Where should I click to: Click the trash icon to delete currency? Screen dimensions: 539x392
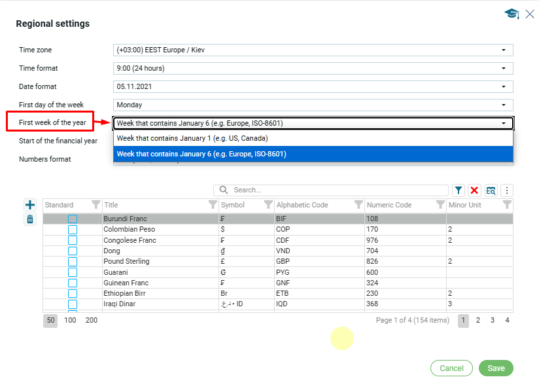click(x=30, y=219)
